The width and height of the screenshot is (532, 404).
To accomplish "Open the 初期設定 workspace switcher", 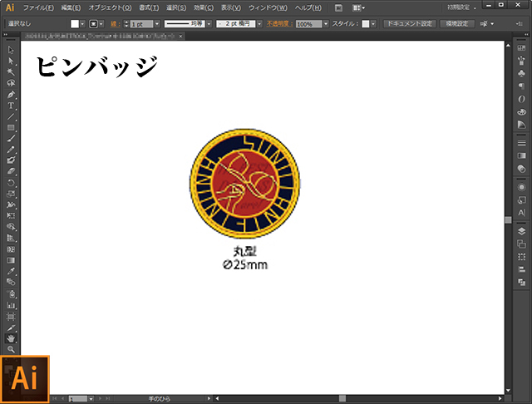I will [461, 7].
